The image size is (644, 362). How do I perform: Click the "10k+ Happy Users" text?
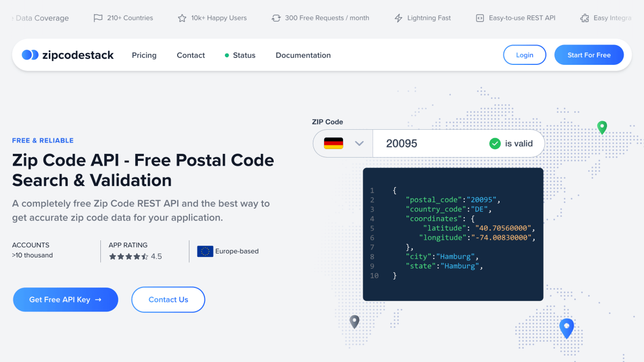pyautogui.click(x=219, y=18)
